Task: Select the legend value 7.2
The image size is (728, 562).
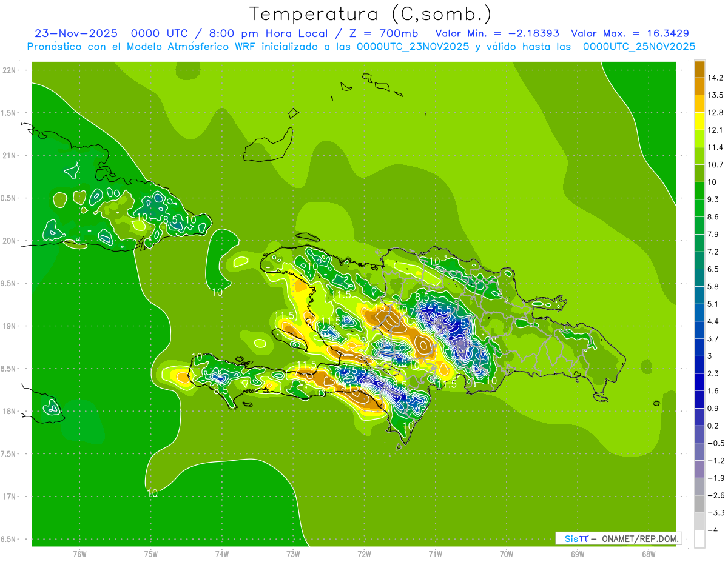Action: click(714, 252)
